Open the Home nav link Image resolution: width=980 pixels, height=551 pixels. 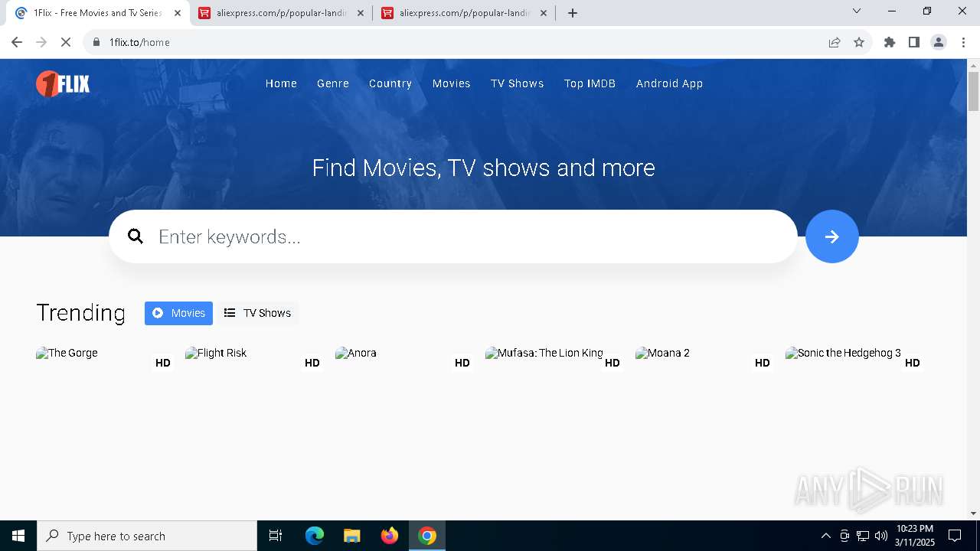tap(281, 83)
